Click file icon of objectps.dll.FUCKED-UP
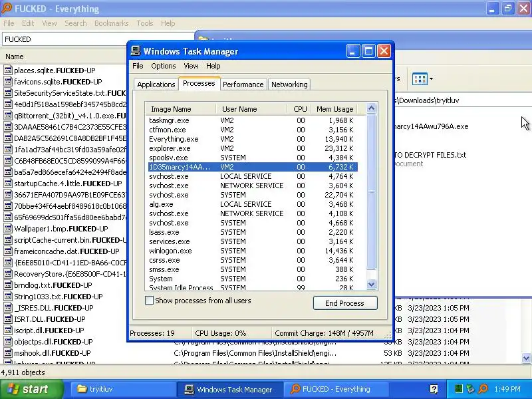Viewport: 532px width, 399px height. [x=8, y=342]
